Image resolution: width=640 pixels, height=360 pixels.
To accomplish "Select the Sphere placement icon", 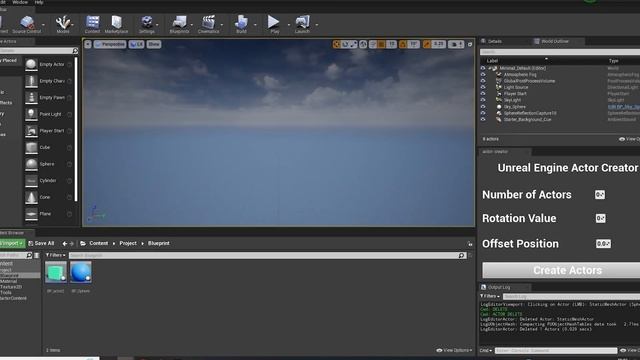I will coord(31,164).
